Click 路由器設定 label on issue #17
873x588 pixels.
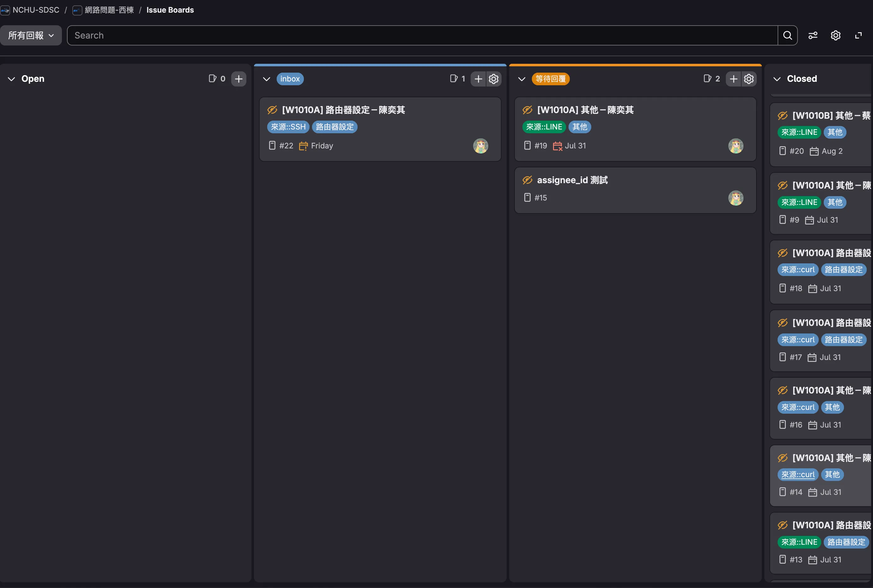tap(844, 340)
